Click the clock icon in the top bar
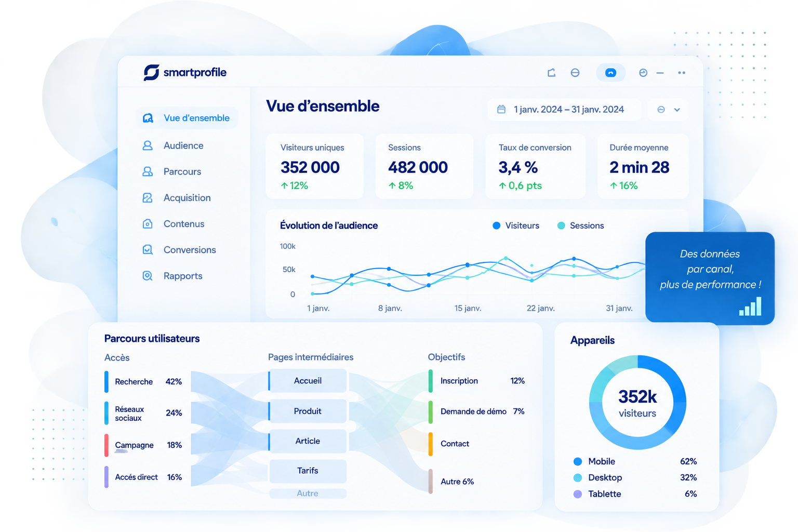This screenshot has height=532, width=798. click(643, 73)
